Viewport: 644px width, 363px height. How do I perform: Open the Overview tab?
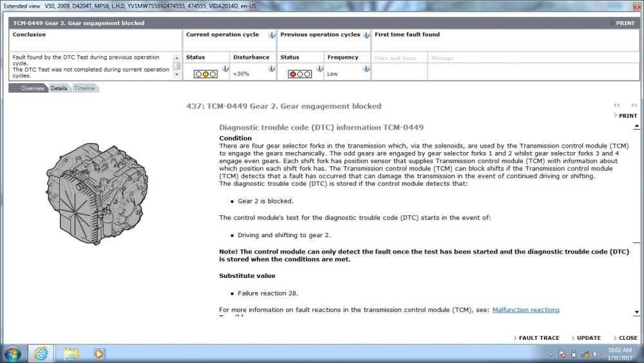click(32, 88)
